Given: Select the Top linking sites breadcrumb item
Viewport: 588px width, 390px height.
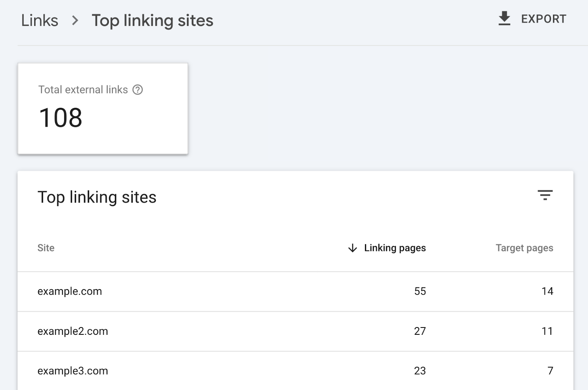Looking at the screenshot, I should (153, 20).
